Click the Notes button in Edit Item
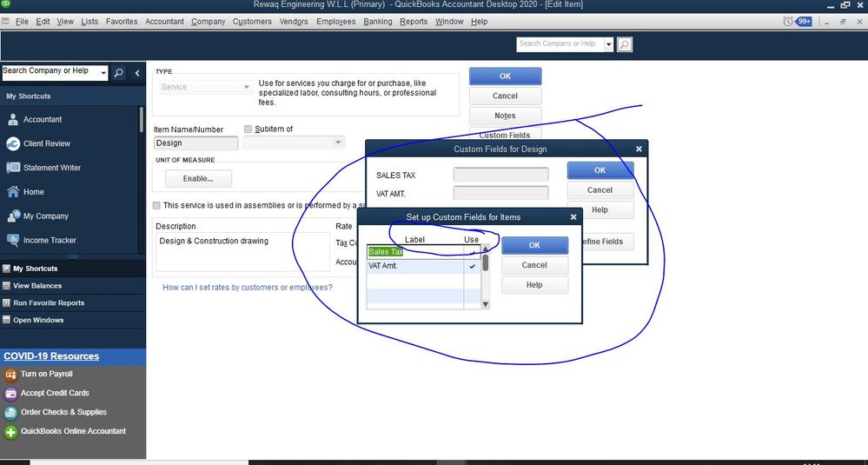This screenshot has height=465, width=868. (x=505, y=116)
